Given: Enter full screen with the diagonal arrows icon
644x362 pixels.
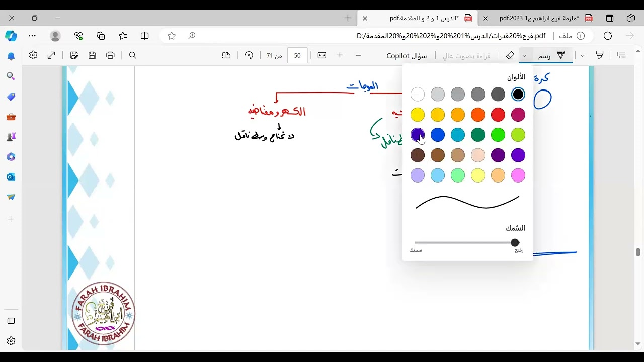Looking at the screenshot, I should (51, 55).
